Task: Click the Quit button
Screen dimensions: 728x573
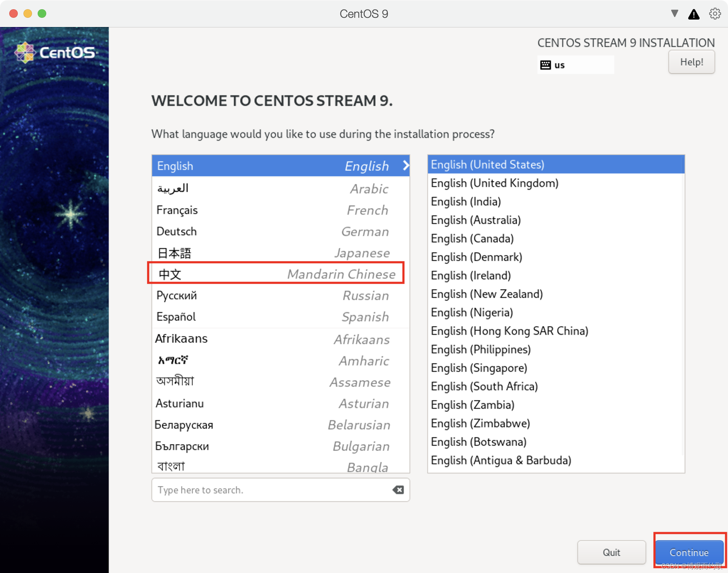Action: point(611,552)
